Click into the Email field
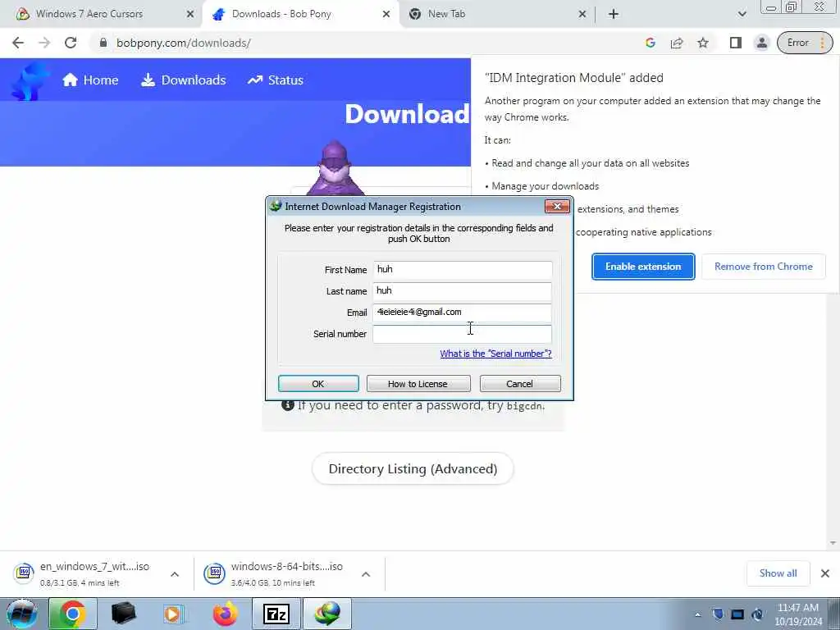 (463, 313)
